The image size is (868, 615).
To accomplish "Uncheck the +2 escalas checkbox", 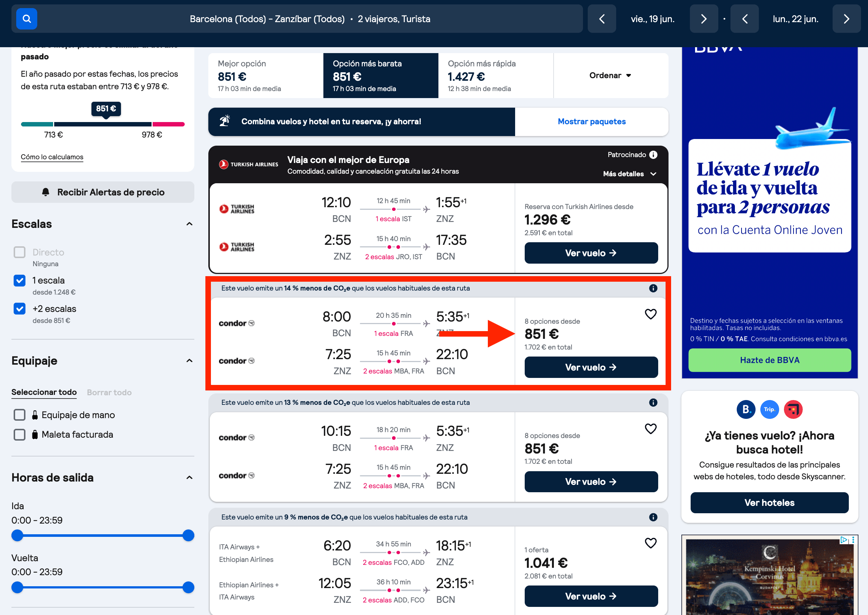I will (19, 309).
